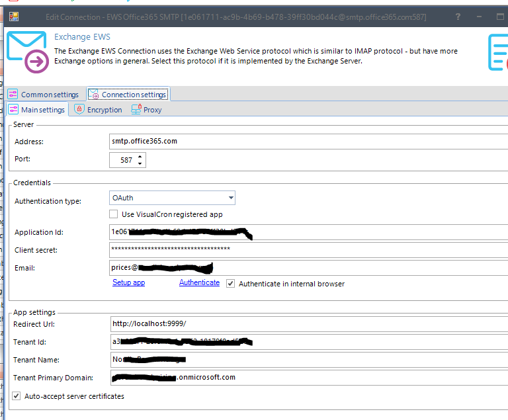Image resolution: width=508 pixels, height=420 pixels.
Task: Uncheck Authenticate in internal browser
Action: [230, 283]
